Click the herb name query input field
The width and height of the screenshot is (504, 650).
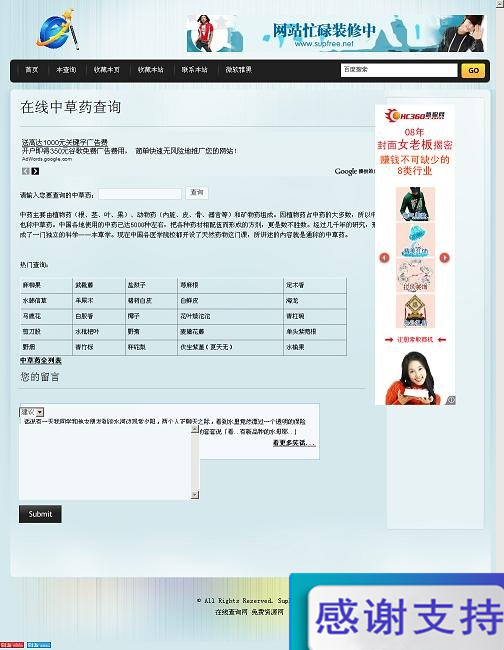point(140,194)
